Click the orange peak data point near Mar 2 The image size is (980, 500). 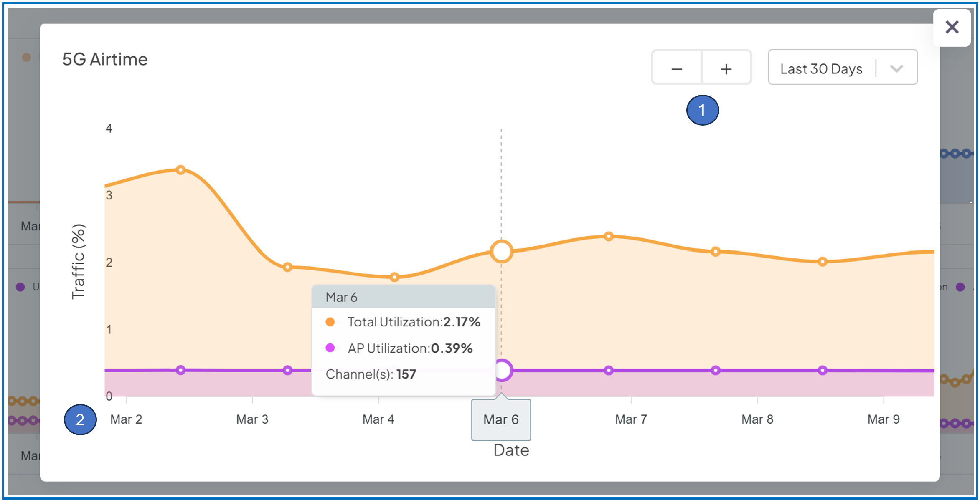(x=180, y=170)
